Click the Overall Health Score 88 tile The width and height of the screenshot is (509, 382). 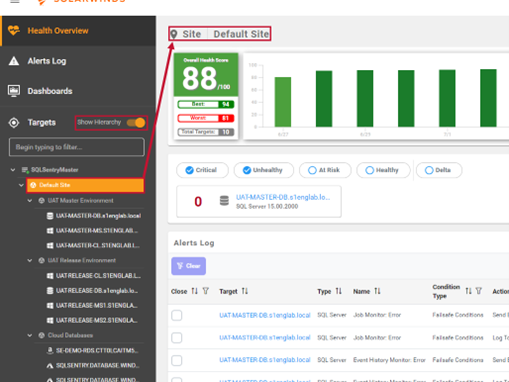click(x=206, y=75)
